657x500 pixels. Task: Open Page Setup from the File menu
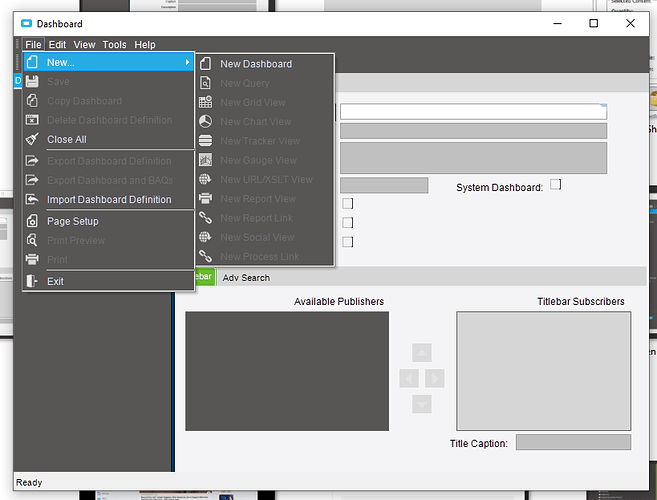pyautogui.click(x=109, y=221)
